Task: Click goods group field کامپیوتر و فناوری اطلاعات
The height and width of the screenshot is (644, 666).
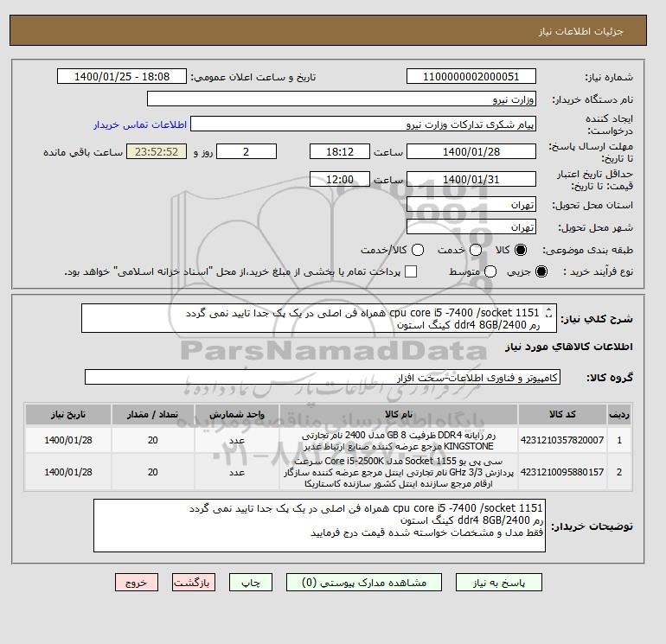Action: [323, 378]
